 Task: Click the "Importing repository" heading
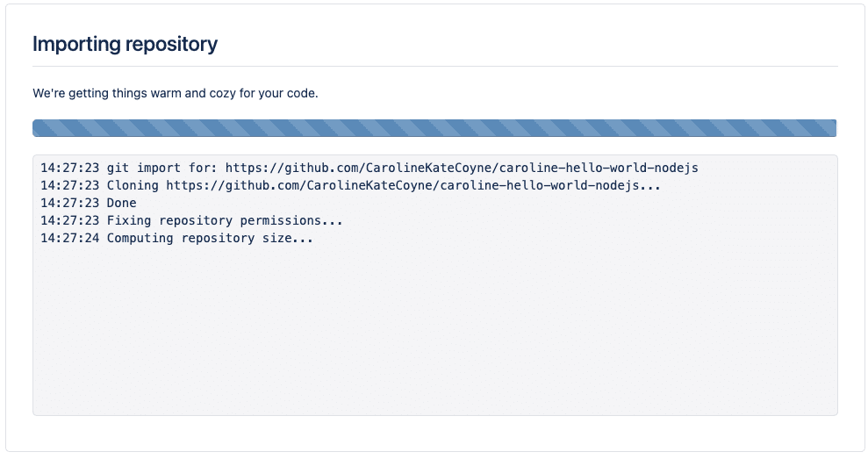coord(125,44)
